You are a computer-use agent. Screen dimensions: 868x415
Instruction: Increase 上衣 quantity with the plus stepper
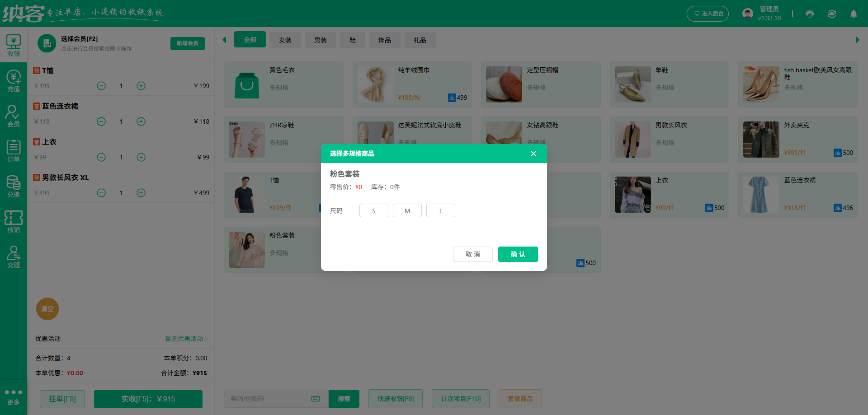[x=141, y=157]
